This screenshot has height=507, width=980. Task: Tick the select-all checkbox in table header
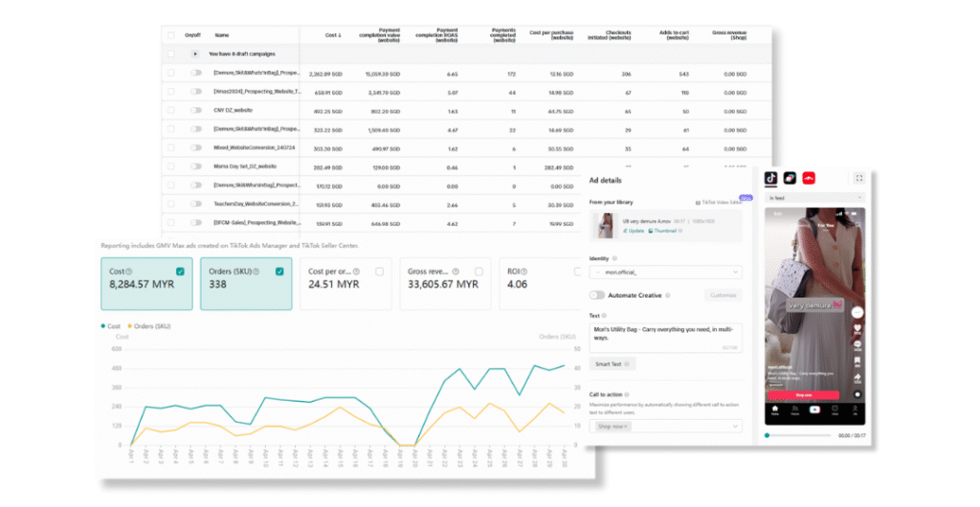coord(170,35)
